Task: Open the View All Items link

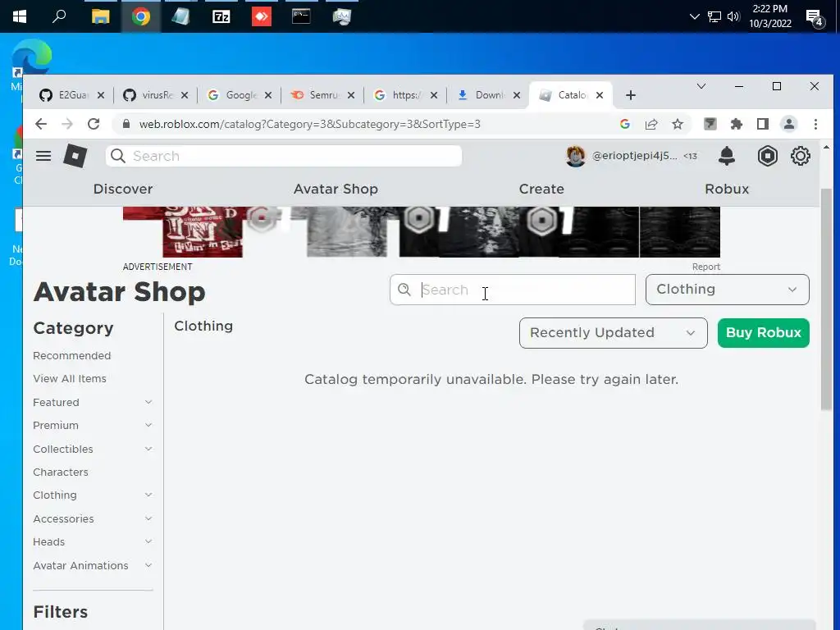Action: point(70,379)
